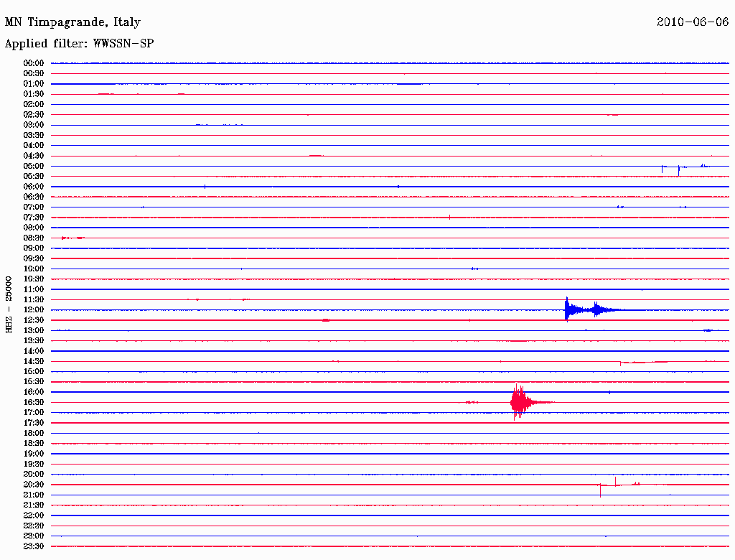Click the date label '2010-06-06'

click(693, 22)
